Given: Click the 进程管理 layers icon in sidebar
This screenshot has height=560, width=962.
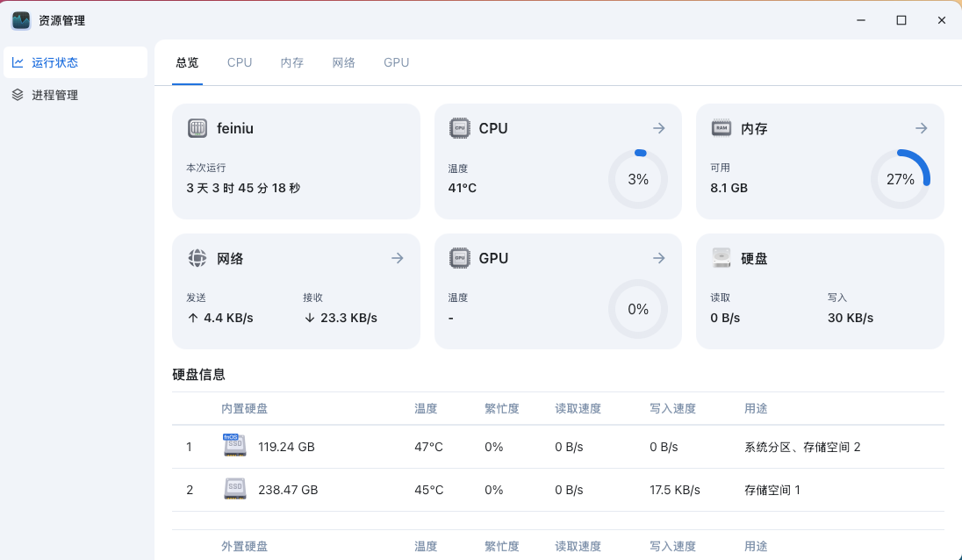Looking at the screenshot, I should (x=18, y=95).
